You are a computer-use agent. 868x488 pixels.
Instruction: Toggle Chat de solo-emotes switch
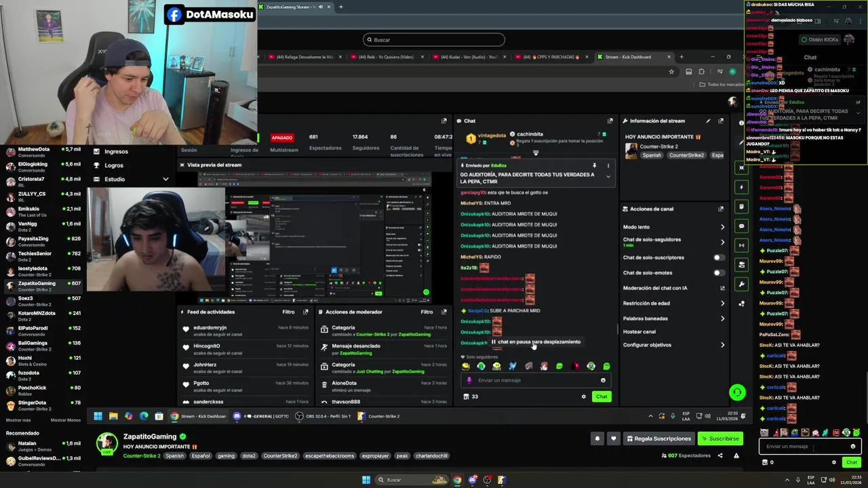coord(719,272)
